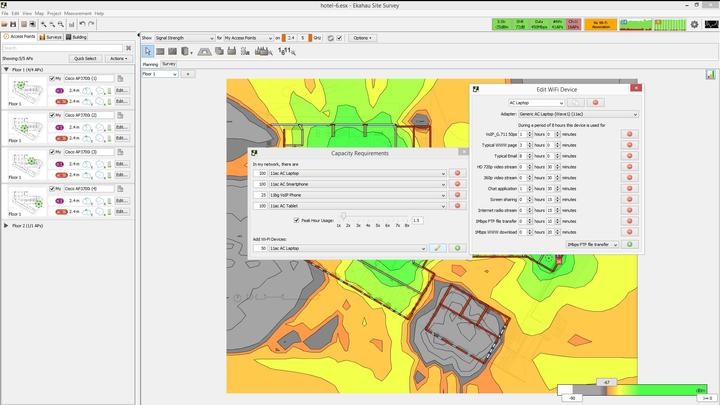This screenshot has height=405, width=720.
Task: Select the arrow pointer edit tool
Action: point(148,51)
